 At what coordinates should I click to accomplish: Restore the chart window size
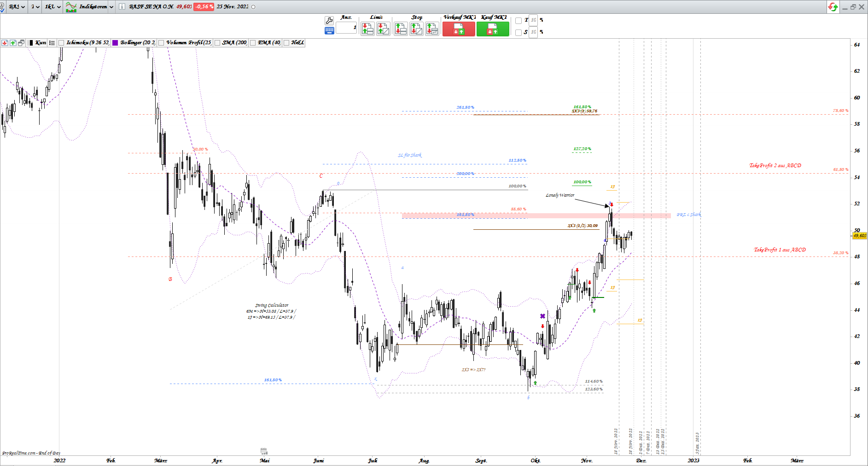click(853, 7)
